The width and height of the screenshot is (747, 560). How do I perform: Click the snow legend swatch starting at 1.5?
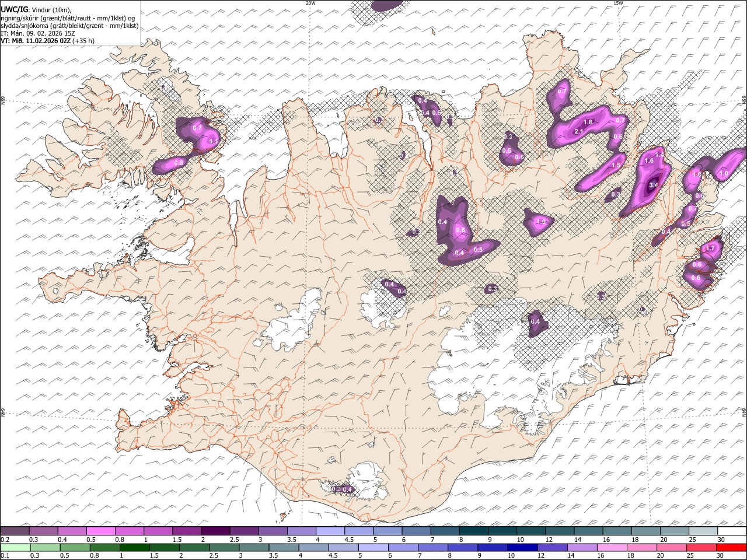[x=186, y=531]
